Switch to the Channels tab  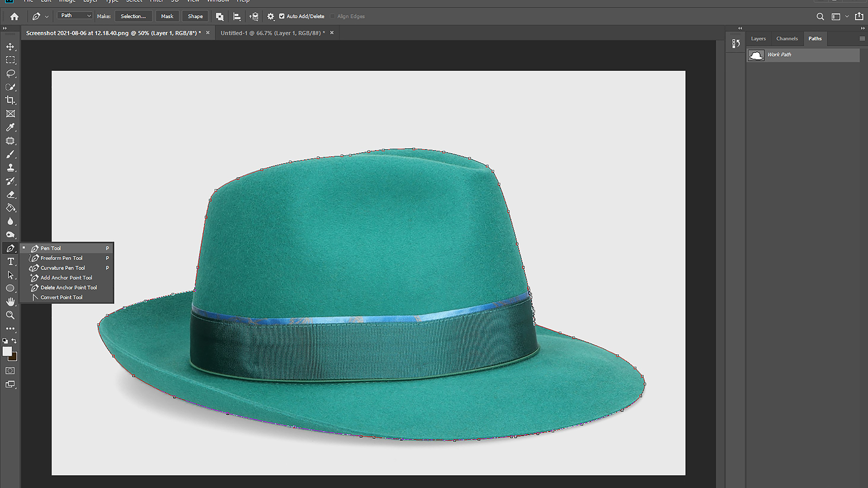click(787, 39)
